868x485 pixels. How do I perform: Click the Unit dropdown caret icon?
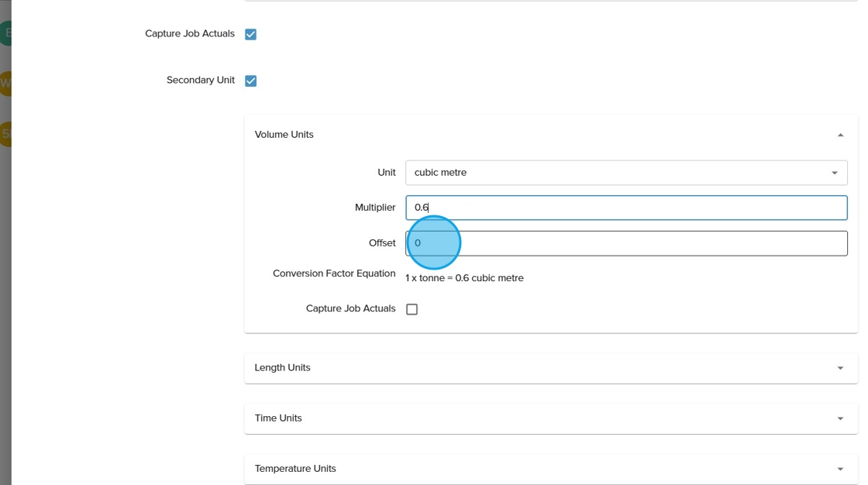click(835, 173)
